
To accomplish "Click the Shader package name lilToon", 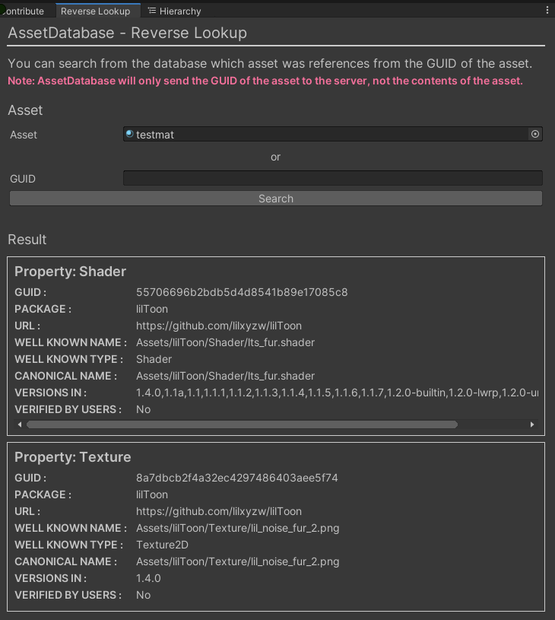I will coord(152,309).
